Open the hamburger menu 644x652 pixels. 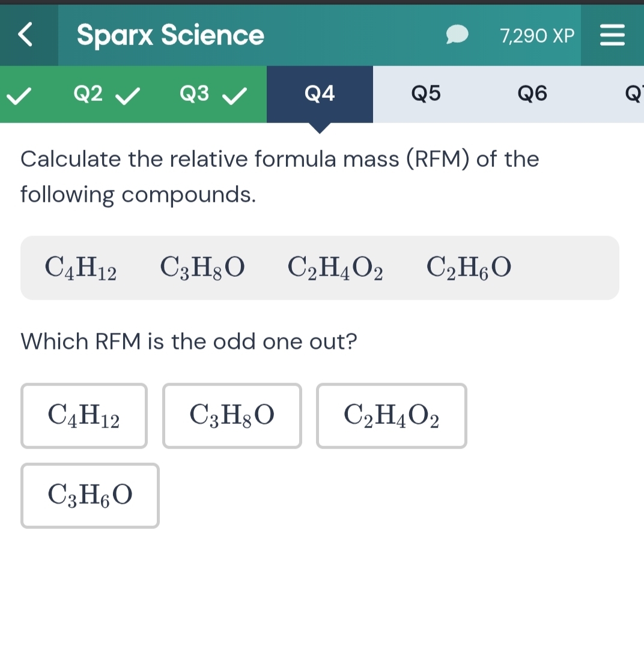pyautogui.click(x=613, y=35)
